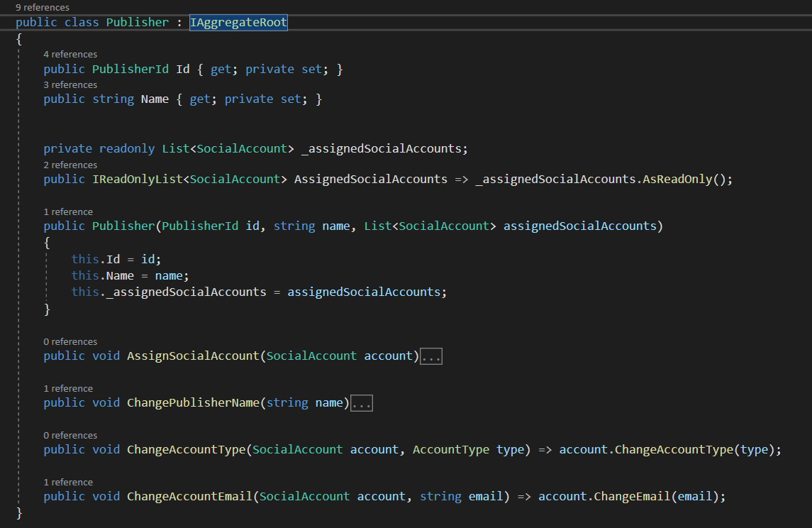Click IReadOnlyList type name
This screenshot has height=528, width=812.
138,180
